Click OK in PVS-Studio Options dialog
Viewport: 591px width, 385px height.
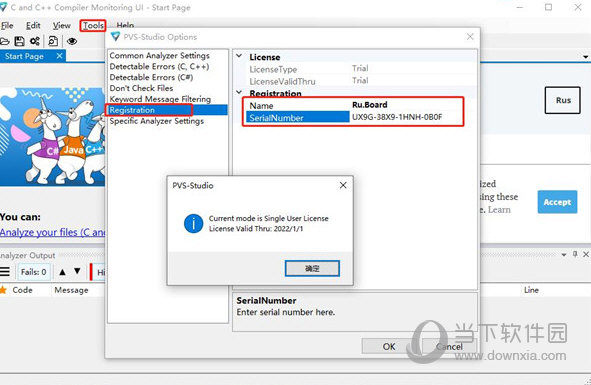(389, 346)
